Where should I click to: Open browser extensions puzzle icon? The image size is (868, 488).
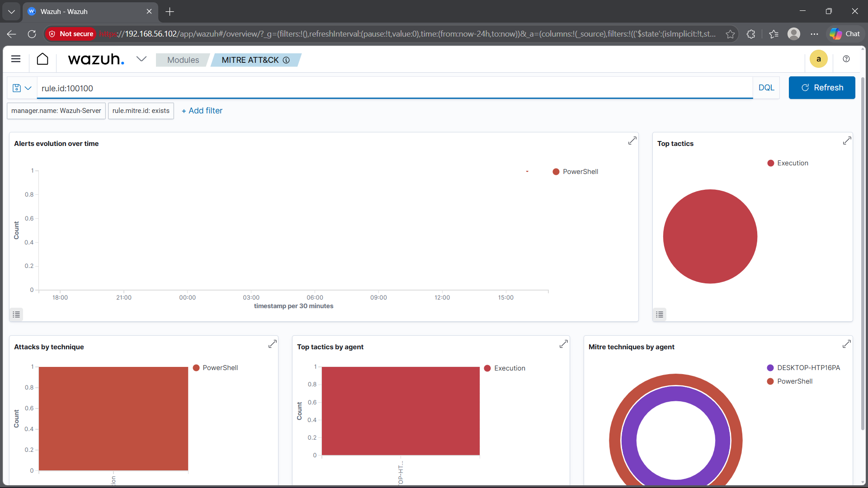[x=751, y=34]
